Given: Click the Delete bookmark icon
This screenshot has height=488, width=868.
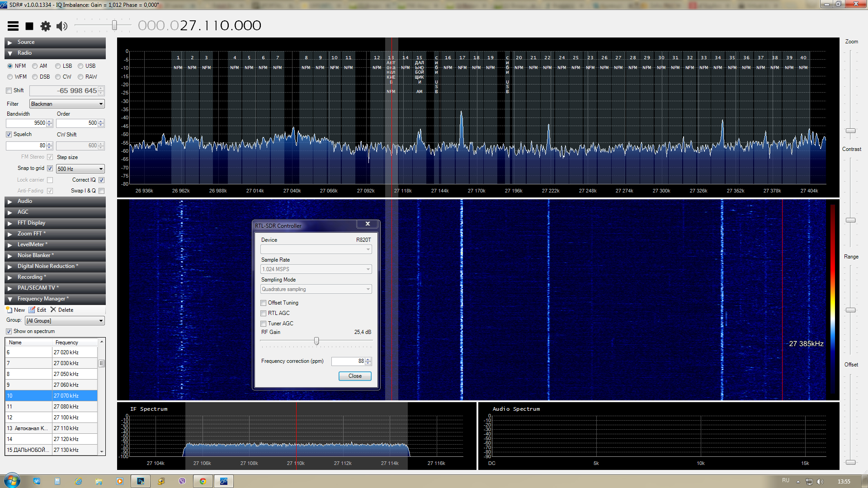Looking at the screenshot, I should tap(53, 310).
